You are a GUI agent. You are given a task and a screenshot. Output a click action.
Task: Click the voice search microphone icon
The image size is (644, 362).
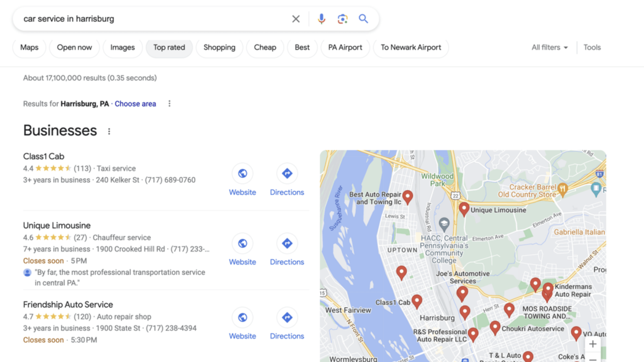(321, 18)
